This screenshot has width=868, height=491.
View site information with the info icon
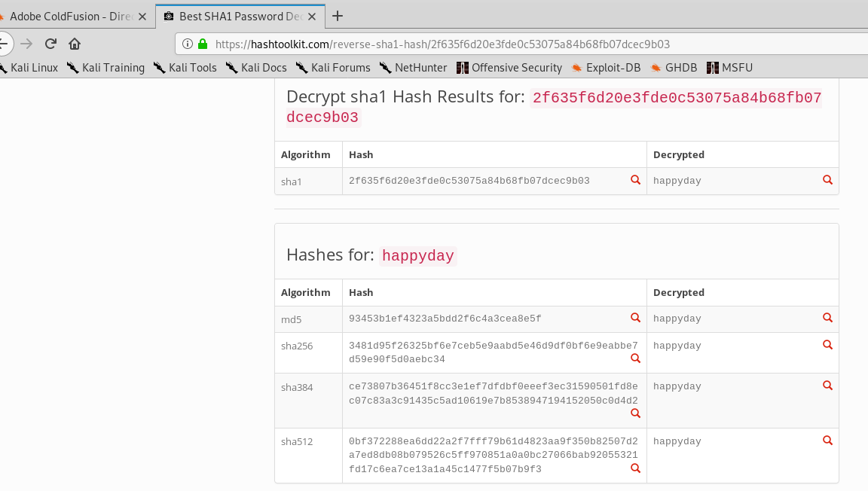[188, 44]
